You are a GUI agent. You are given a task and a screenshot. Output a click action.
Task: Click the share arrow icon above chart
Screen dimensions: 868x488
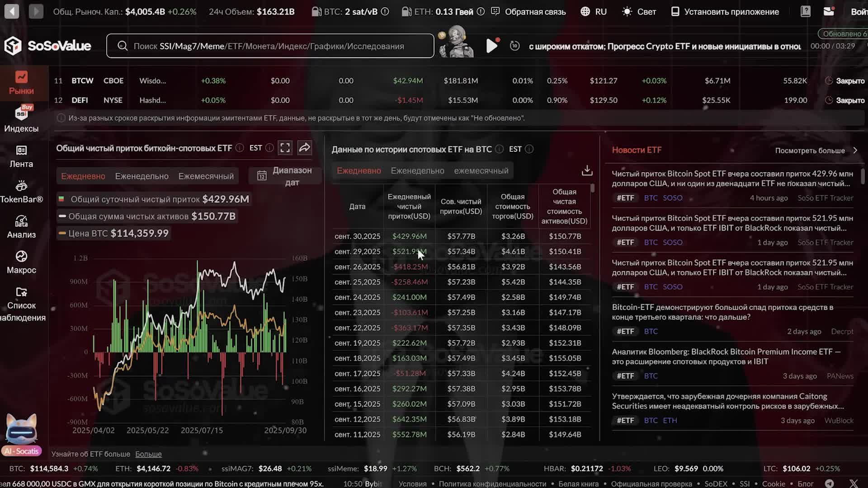305,148
